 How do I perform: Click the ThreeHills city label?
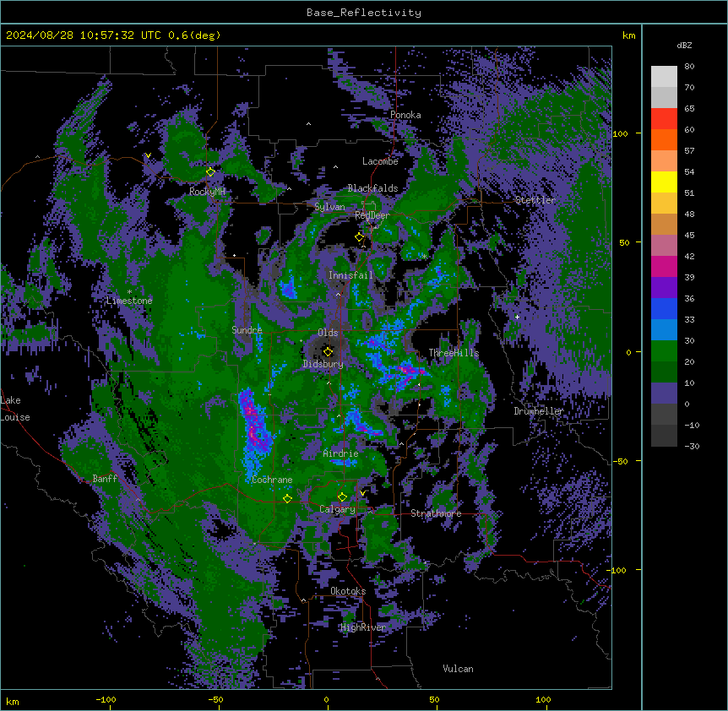pos(454,353)
